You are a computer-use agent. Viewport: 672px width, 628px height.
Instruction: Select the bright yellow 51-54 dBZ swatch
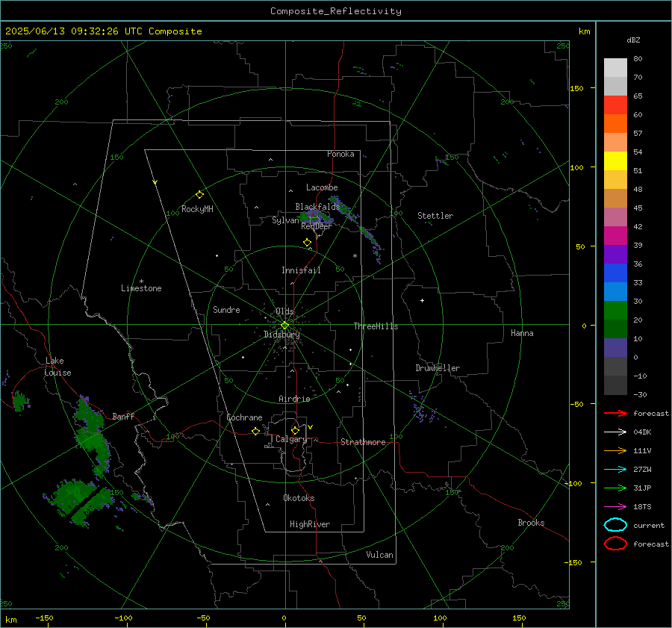615,161
